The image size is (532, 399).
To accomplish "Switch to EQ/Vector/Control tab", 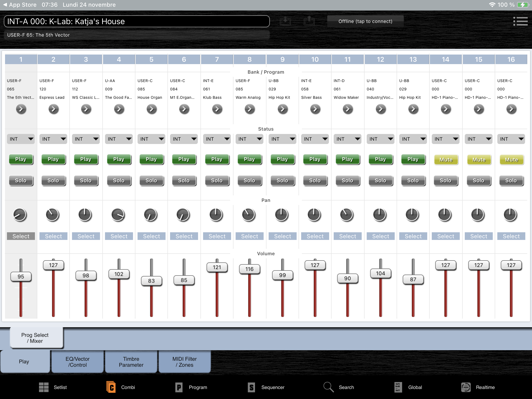I will tap(78, 362).
